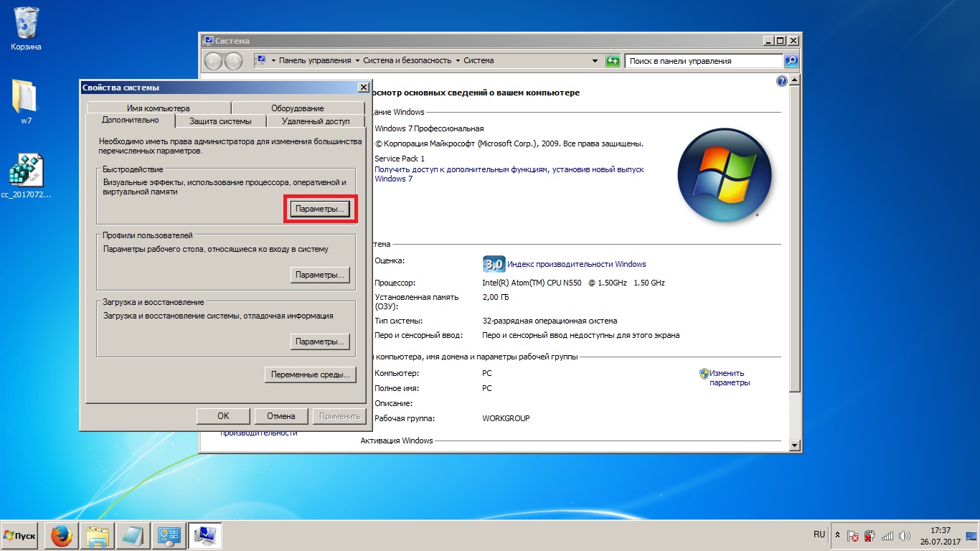Click the 32-разрядная операционная система text

(x=550, y=321)
